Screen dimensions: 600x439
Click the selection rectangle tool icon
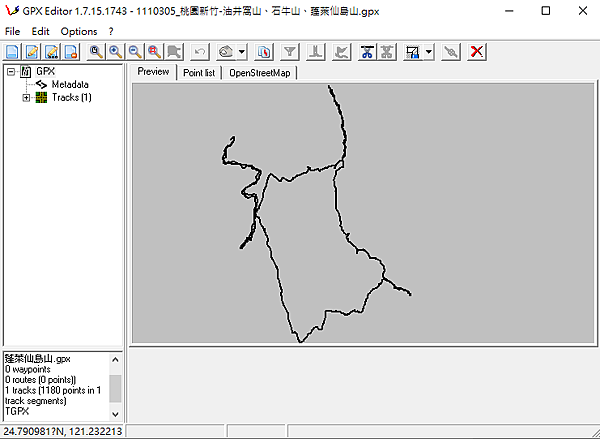click(x=412, y=52)
